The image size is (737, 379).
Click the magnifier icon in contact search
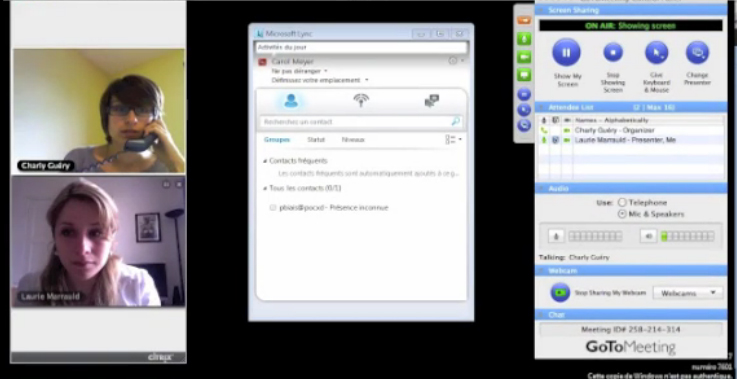[455, 122]
